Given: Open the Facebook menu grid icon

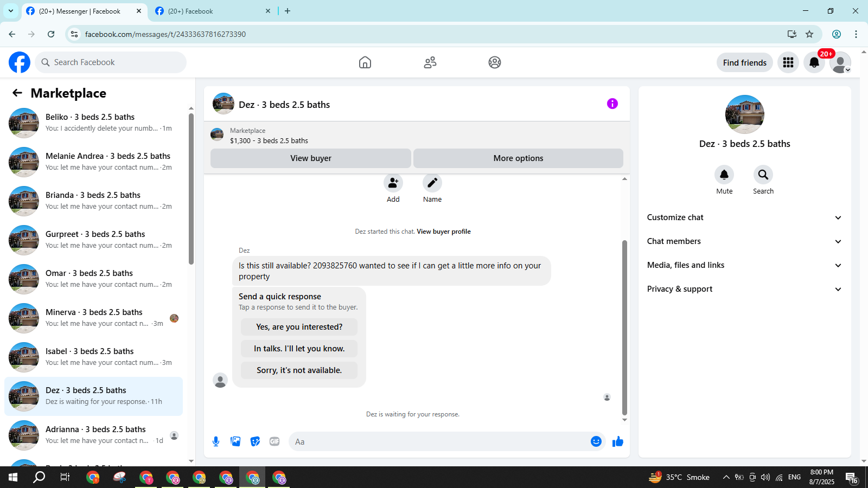Looking at the screenshot, I should [788, 62].
